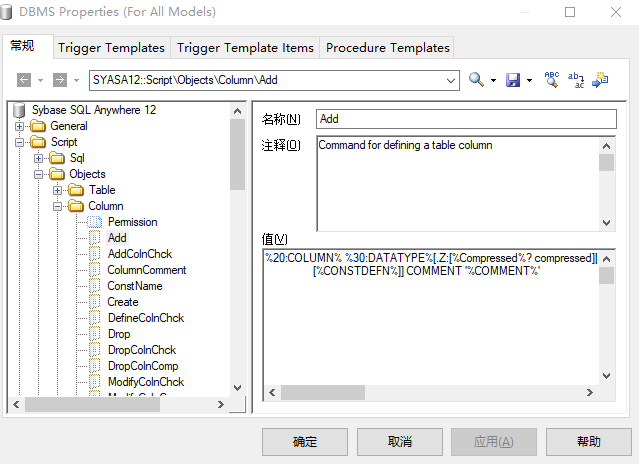Viewport: 639px width, 464px height.
Task: Click the toolbar icon with arrow and sparkle
Action: pyautogui.click(x=600, y=79)
